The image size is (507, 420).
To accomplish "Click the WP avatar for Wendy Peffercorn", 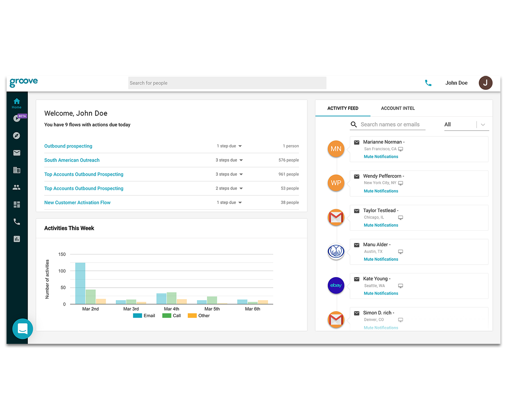I will (336, 183).
